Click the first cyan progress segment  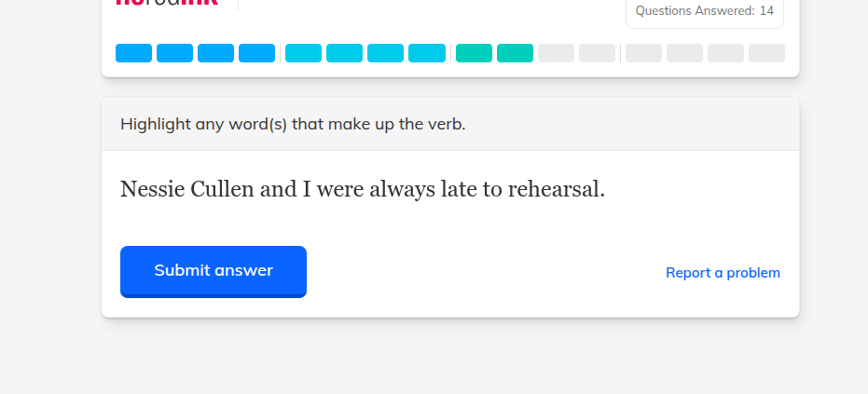pyautogui.click(x=303, y=53)
